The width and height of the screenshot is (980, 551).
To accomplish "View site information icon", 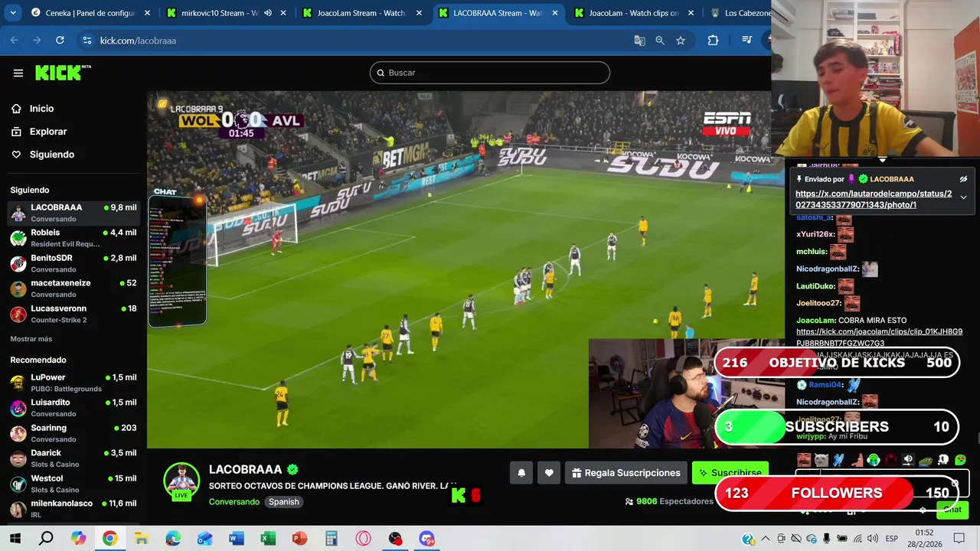I will [87, 41].
